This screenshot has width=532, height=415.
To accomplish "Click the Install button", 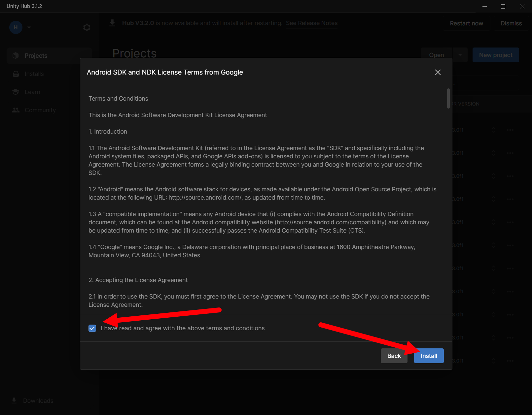I will [x=429, y=356].
